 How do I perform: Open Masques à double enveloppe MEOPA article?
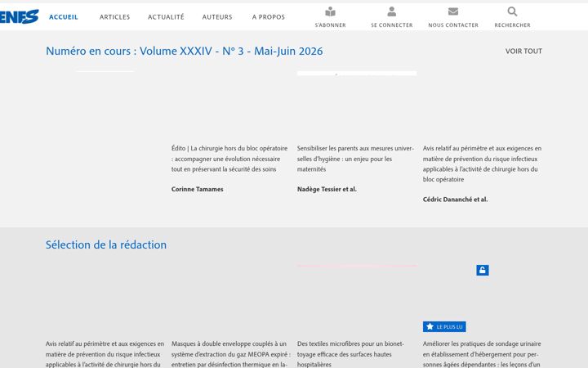tap(231, 354)
